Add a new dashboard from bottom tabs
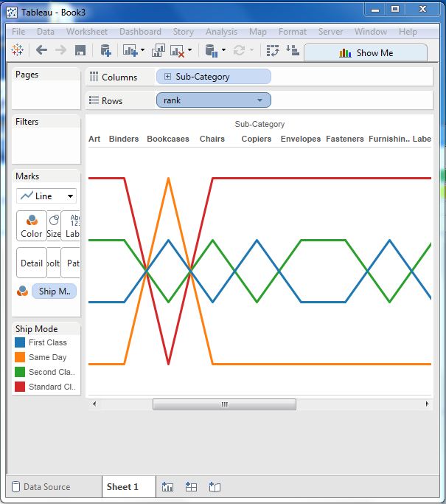 [191, 487]
